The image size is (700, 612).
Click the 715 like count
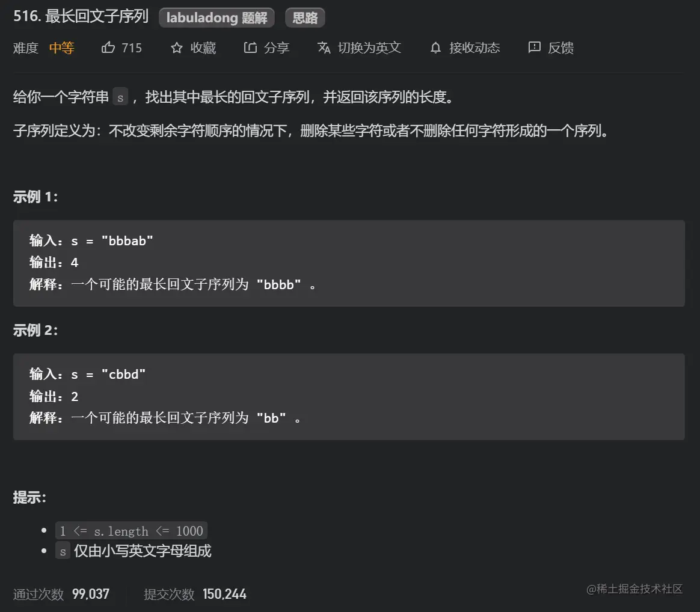(132, 47)
